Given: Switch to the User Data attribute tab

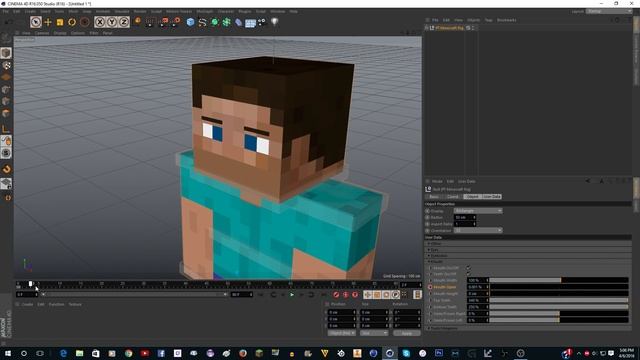Looking at the screenshot, I should point(492,197).
